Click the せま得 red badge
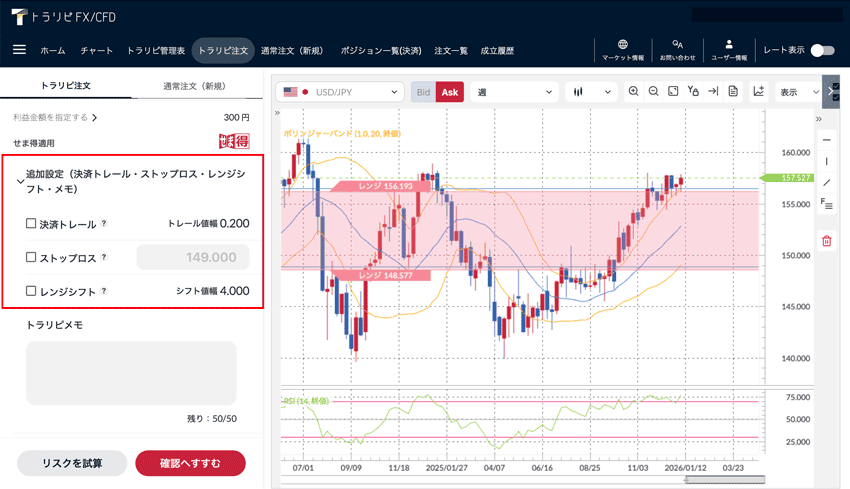Screen dimensions: 850x489 tap(234, 141)
